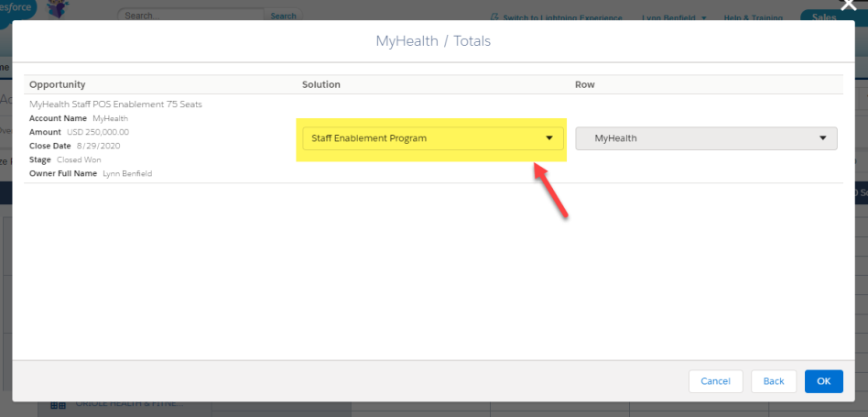The height and width of the screenshot is (417, 868).
Task: Click the Search button in the background header
Action: pos(283,16)
